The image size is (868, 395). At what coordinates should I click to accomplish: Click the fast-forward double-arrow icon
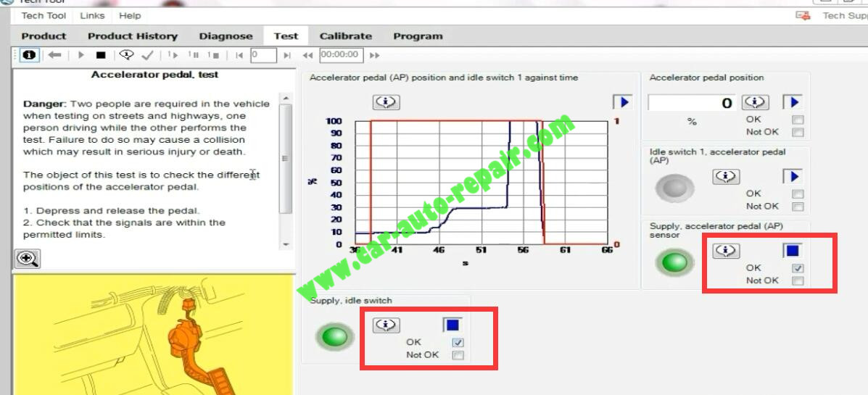[375, 55]
